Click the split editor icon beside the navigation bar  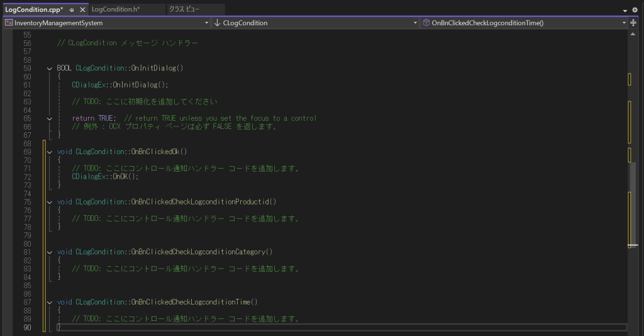point(633,23)
